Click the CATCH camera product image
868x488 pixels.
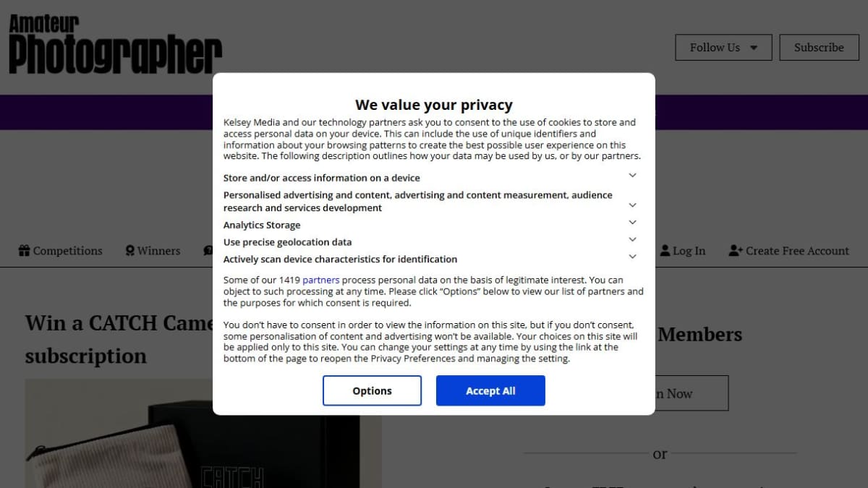pos(203,433)
